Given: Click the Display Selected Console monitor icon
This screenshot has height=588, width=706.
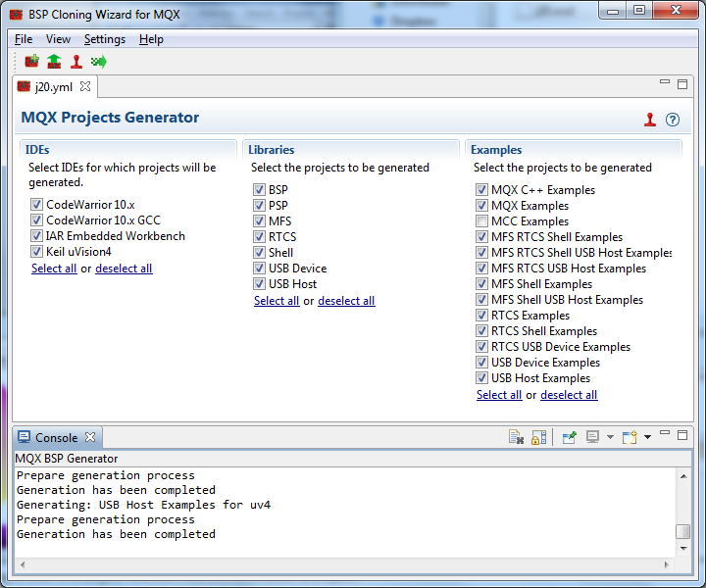Looking at the screenshot, I should 592,437.
